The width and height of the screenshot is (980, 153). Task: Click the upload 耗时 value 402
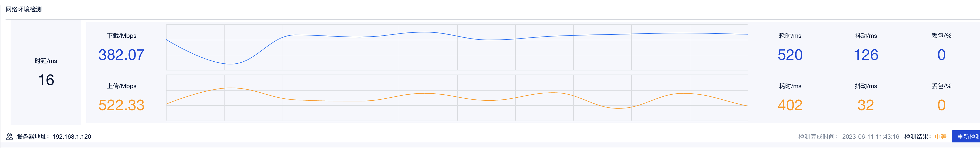tap(790, 105)
